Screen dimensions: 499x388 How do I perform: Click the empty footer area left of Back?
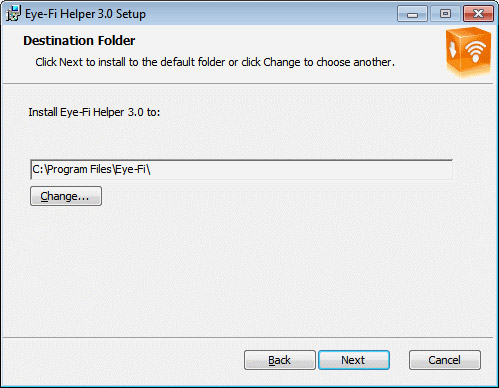point(123,360)
